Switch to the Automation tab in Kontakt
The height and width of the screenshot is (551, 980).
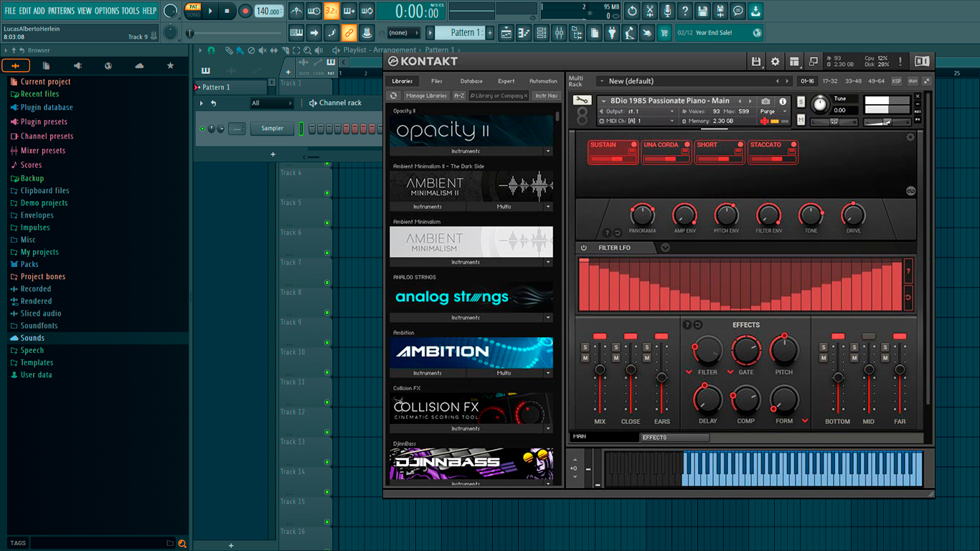543,81
